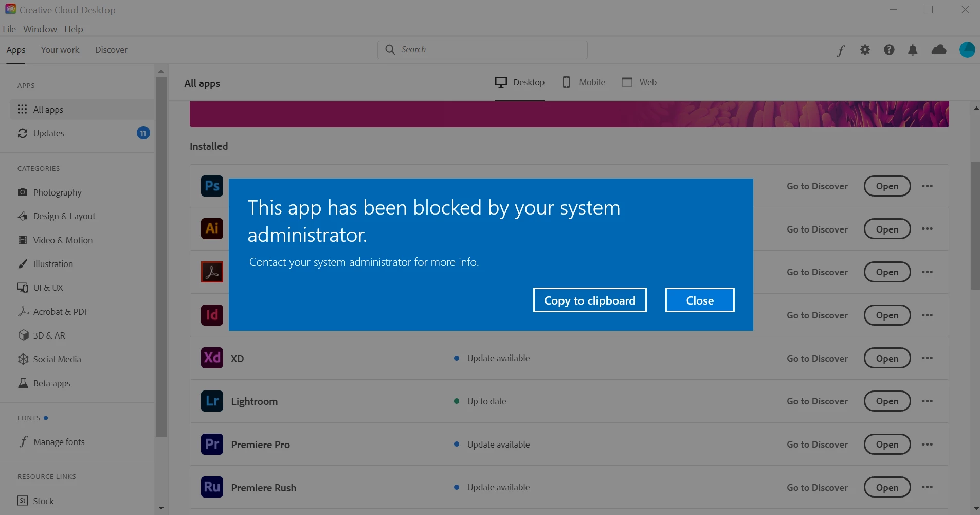Screen dimensions: 980x515
Task: Click the XD app icon
Action: coord(212,358)
